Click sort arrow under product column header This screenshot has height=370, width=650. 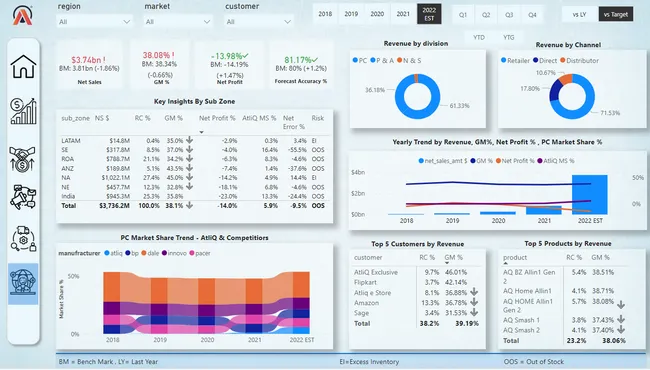[505, 263]
